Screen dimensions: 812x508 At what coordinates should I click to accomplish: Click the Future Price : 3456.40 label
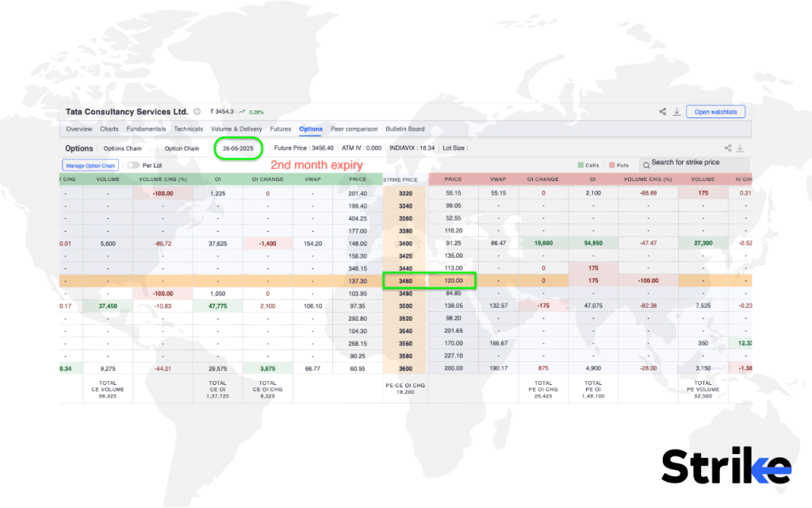click(x=304, y=148)
